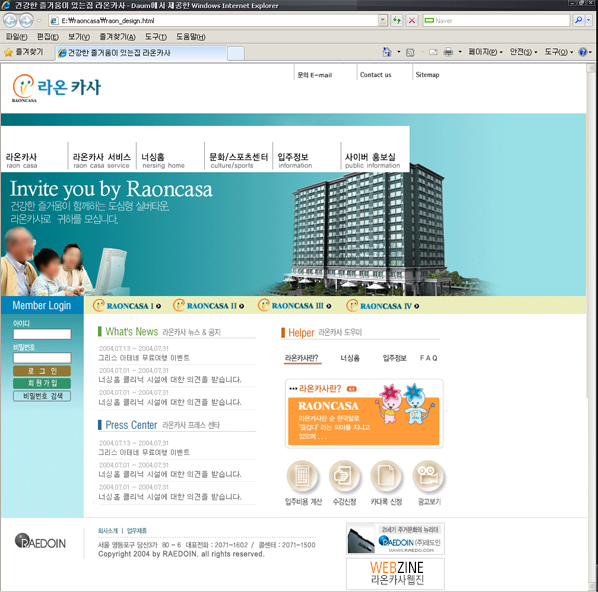Viewport: 598px width, 592px height.
Task: Click the RAONCASA IV link
Action: pyautogui.click(x=383, y=306)
